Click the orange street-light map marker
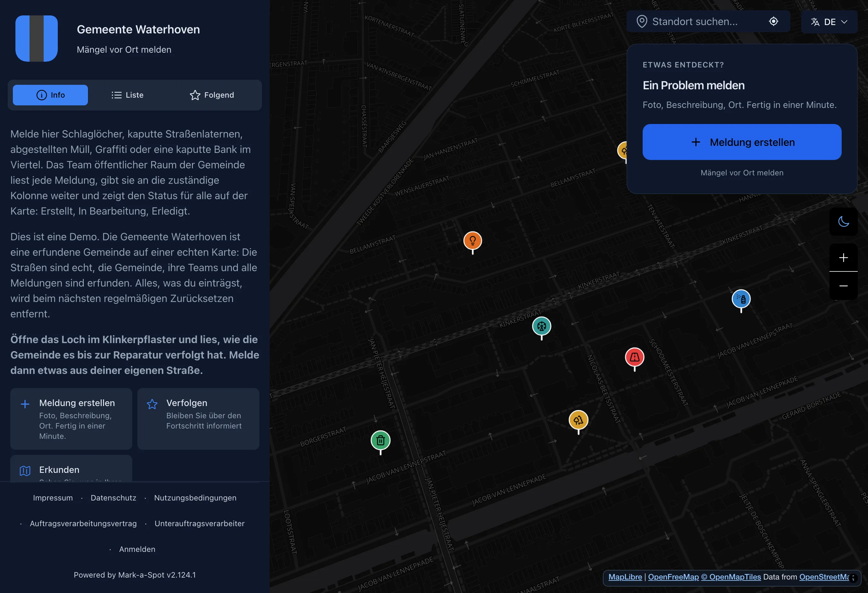868x593 pixels. pyautogui.click(x=473, y=241)
